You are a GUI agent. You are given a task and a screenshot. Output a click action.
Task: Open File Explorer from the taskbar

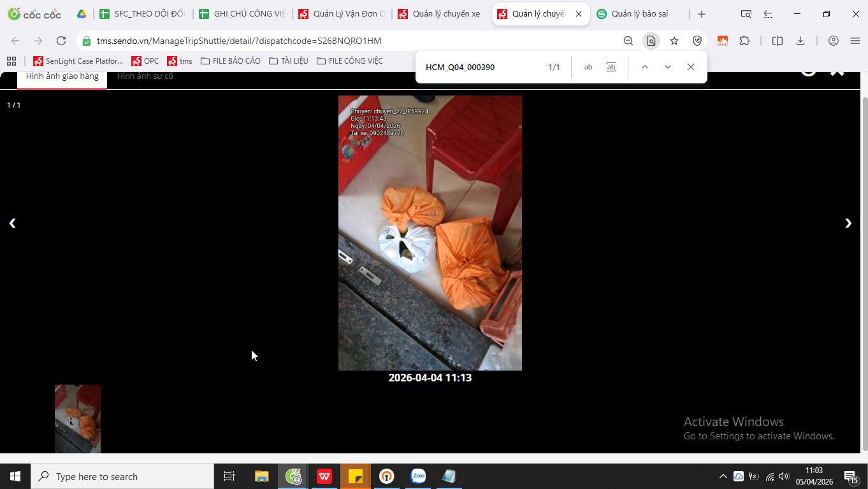point(262,476)
